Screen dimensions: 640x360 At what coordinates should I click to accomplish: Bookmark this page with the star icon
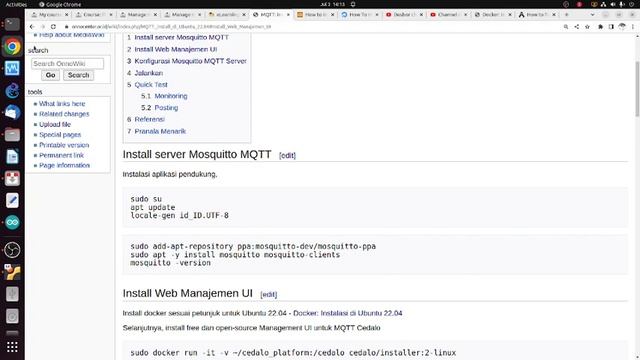pos(587,27)
